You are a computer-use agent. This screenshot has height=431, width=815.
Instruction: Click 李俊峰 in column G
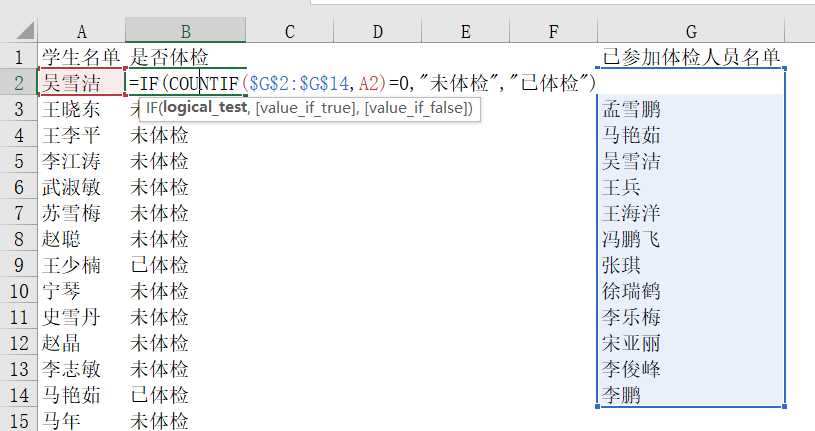point(691,369)
